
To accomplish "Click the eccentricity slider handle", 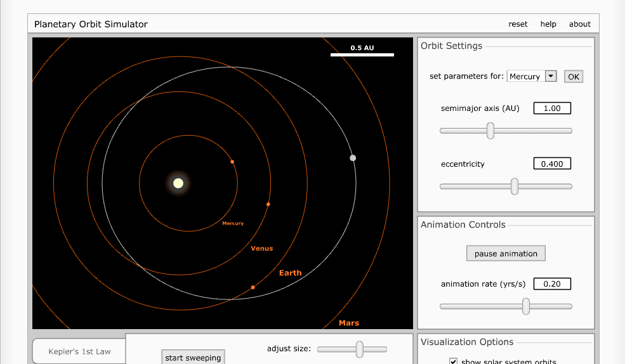I will 515,186.
